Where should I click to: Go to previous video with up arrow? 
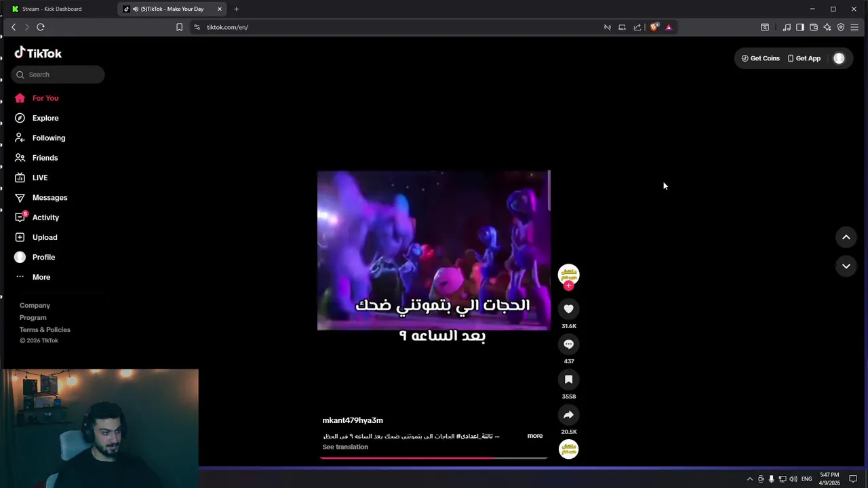click(x=846, y=237)
